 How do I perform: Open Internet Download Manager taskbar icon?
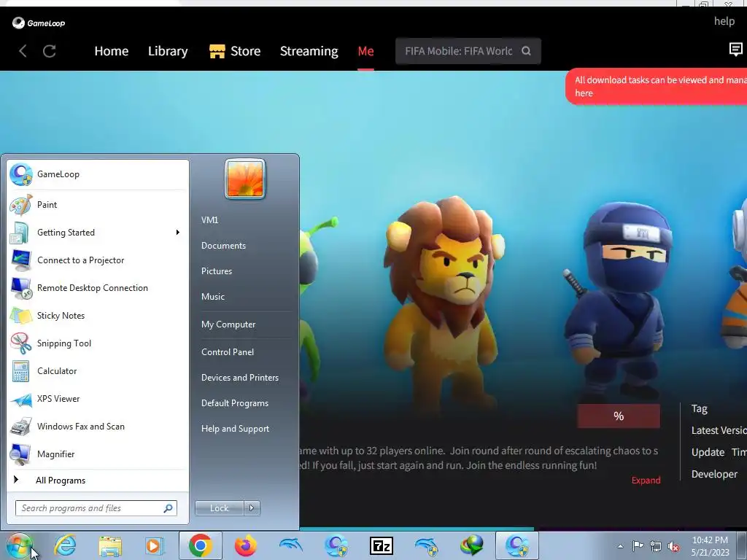coord(472,545)
